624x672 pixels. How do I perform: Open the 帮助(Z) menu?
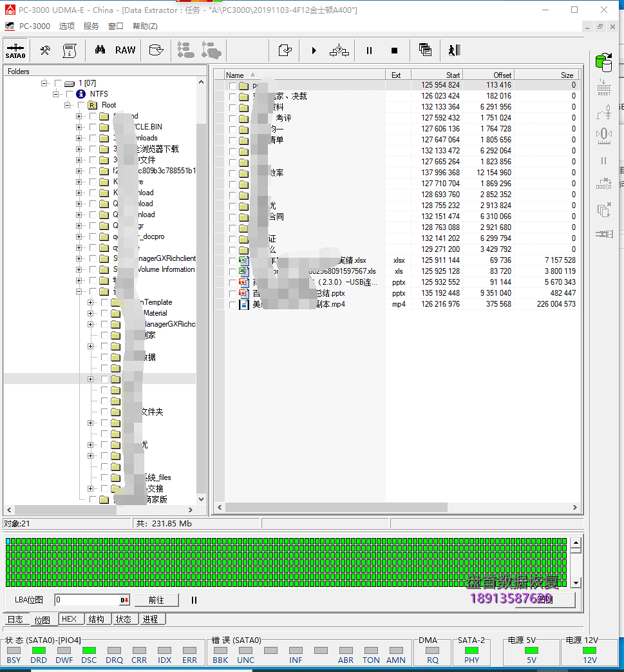coord(145,26)
